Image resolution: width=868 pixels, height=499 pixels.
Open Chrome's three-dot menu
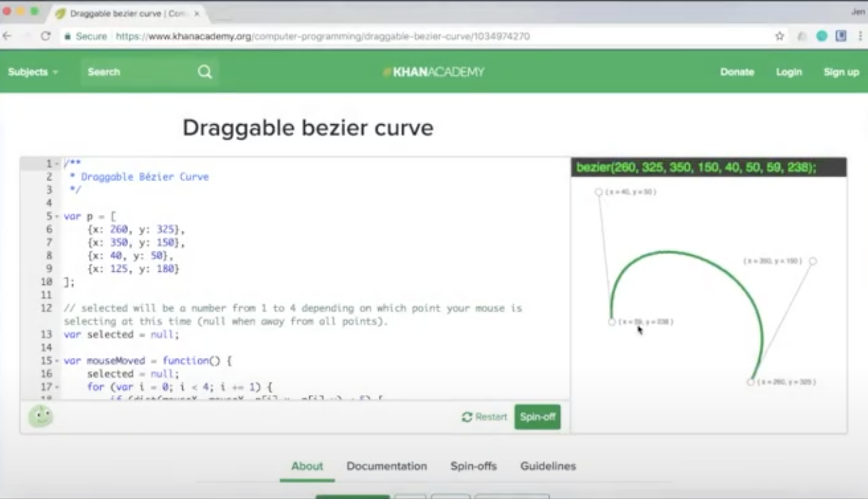860,36
